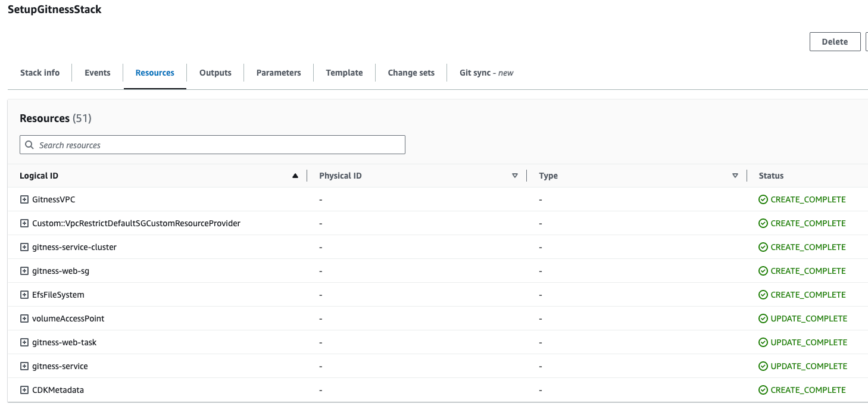Click the Logical ID column header
The width and height of the screenshot is (868, 406).
pyautogui.click(x=39, y=176)
